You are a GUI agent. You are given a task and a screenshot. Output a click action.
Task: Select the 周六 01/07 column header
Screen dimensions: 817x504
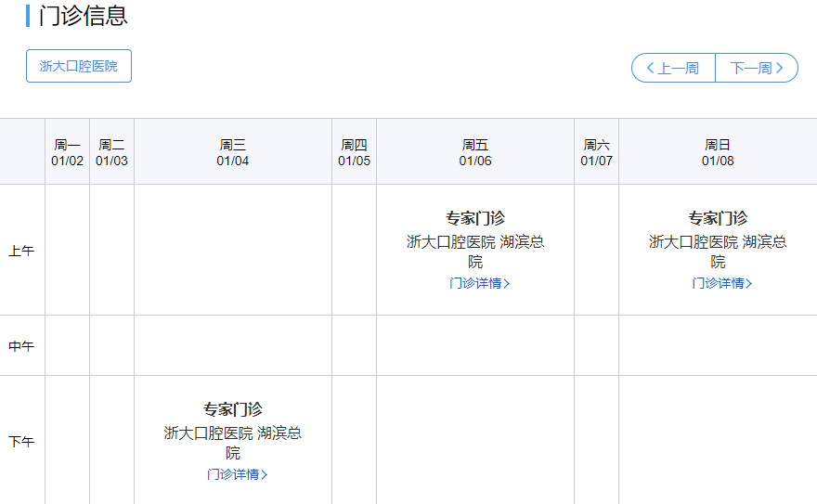tap(596, 152)
